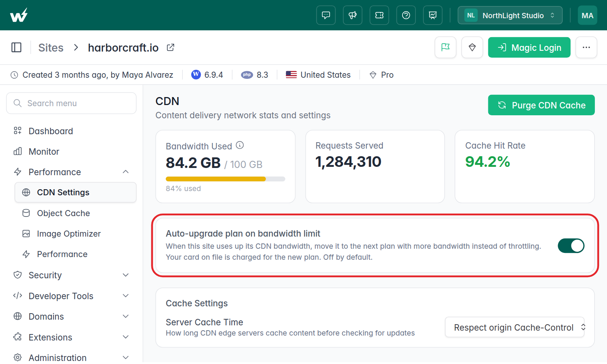The height and width of the screenshot is (364, 607).
Task: Select Object Cache menu item
Action: pyautogui.click(x=75, y=213)
